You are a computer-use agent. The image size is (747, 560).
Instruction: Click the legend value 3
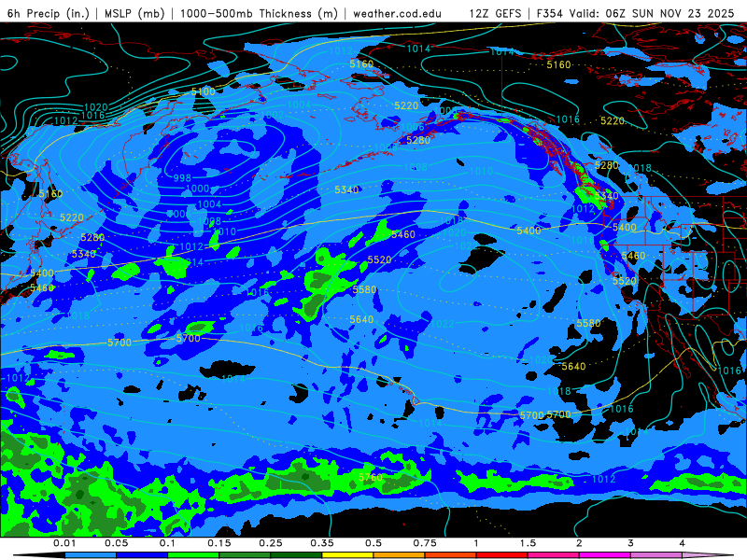click(631, 543)
